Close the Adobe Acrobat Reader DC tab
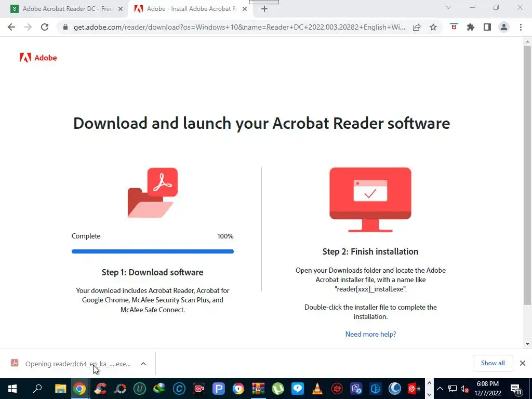This screenshot has height=399, width=532. coord(121,9)
